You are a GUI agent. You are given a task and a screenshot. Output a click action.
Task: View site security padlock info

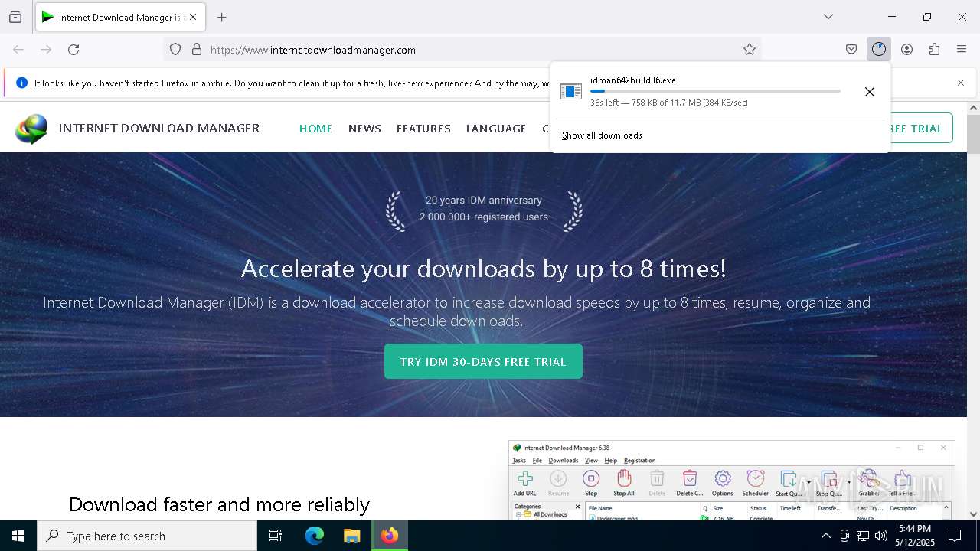click(197, 49)
